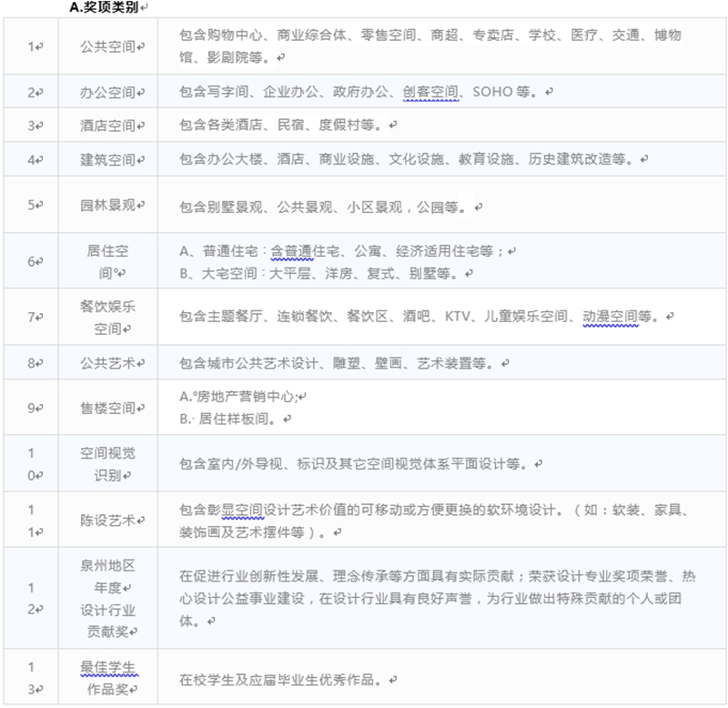728x708 pixels.
Task: Click the line '心设计公益事业建设'
Action: tap(430, 599)
